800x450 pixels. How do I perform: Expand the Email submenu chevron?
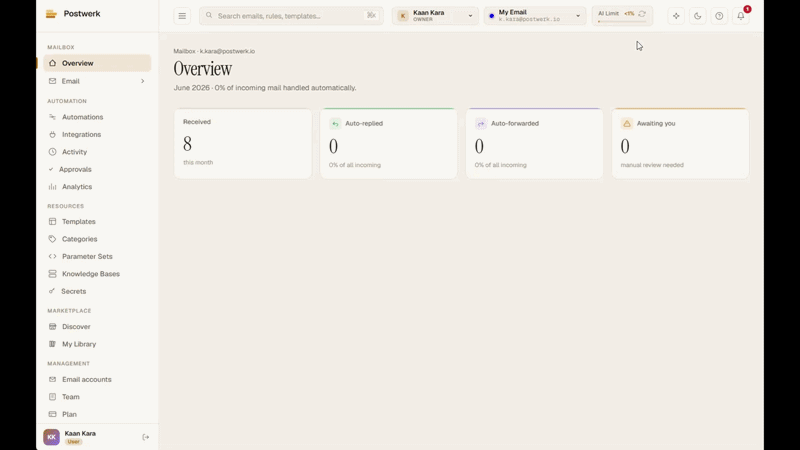[142, 81]
